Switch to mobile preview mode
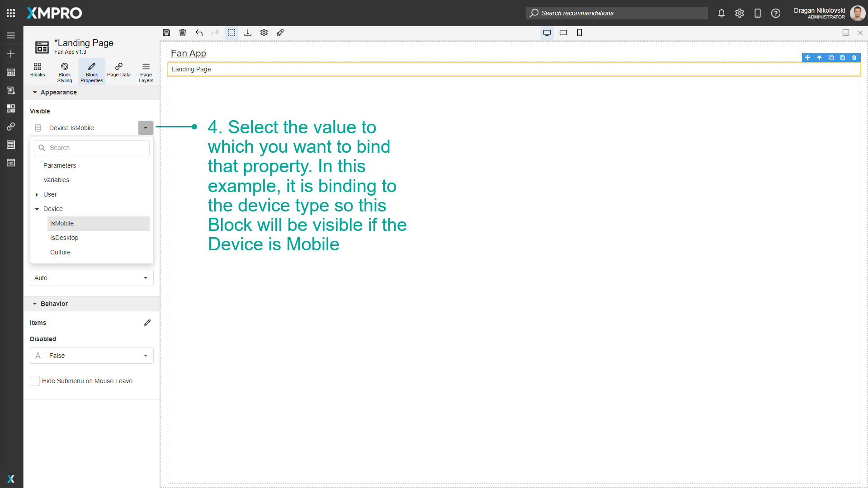Viewport: 868px width, 488px height. [x=580, y=33]
